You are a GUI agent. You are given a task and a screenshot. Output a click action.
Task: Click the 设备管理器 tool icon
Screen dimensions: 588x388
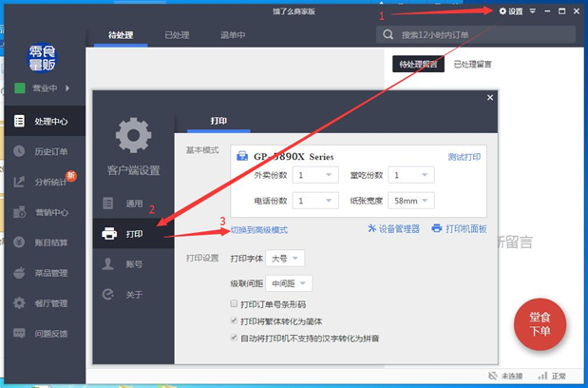(x=371, y=228)
